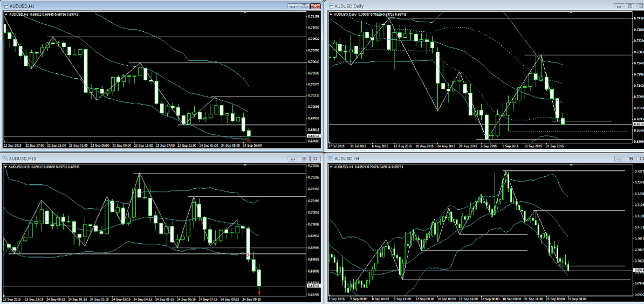Open the triangle menu beside AUDUSD,M15 chart label
This screenshot has height=304, width=644.
(6, 166)
